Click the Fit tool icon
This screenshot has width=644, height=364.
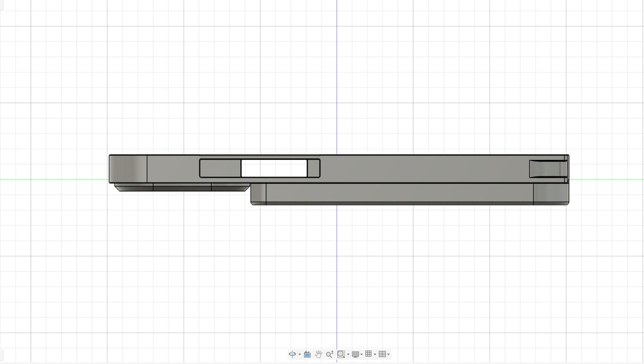tap(341, 354)
